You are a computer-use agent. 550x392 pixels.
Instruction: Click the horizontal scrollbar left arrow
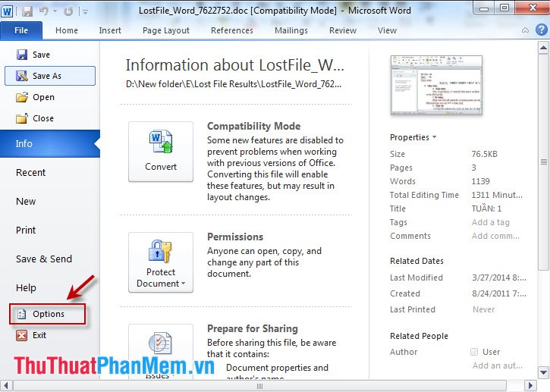[x=6, y=386]
